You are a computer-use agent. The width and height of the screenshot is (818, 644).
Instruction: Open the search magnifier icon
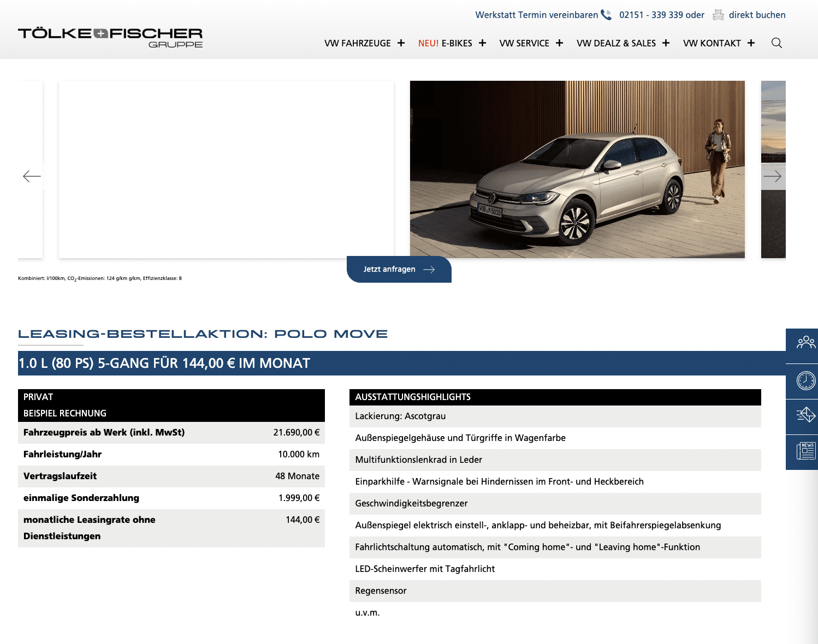coord(776,43)
